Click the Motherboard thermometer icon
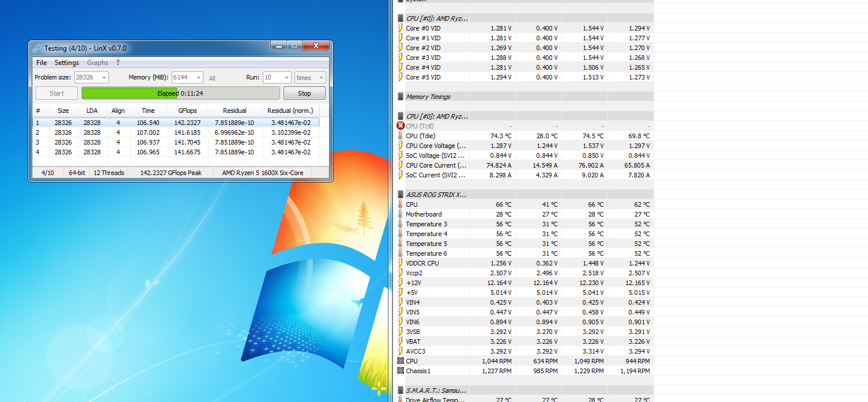Image resolution: width=868 pixels, height=402 pixels. tap(401, 214)
